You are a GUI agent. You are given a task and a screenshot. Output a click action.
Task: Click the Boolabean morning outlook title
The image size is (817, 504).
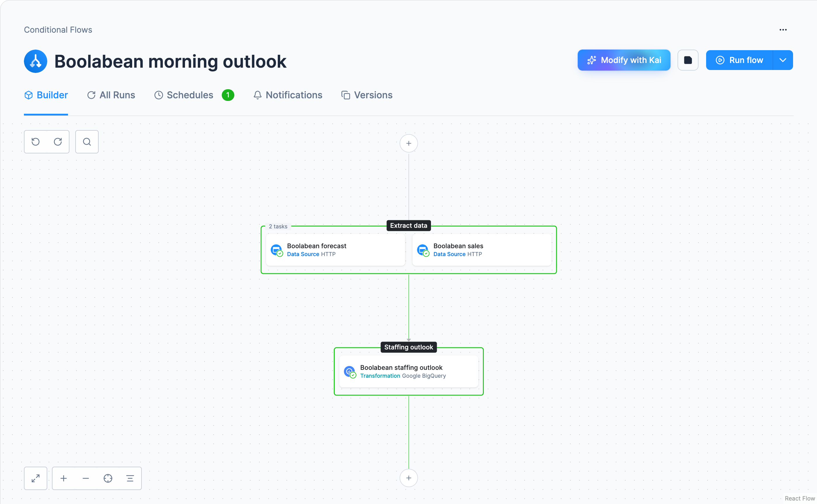click(170, 61)
